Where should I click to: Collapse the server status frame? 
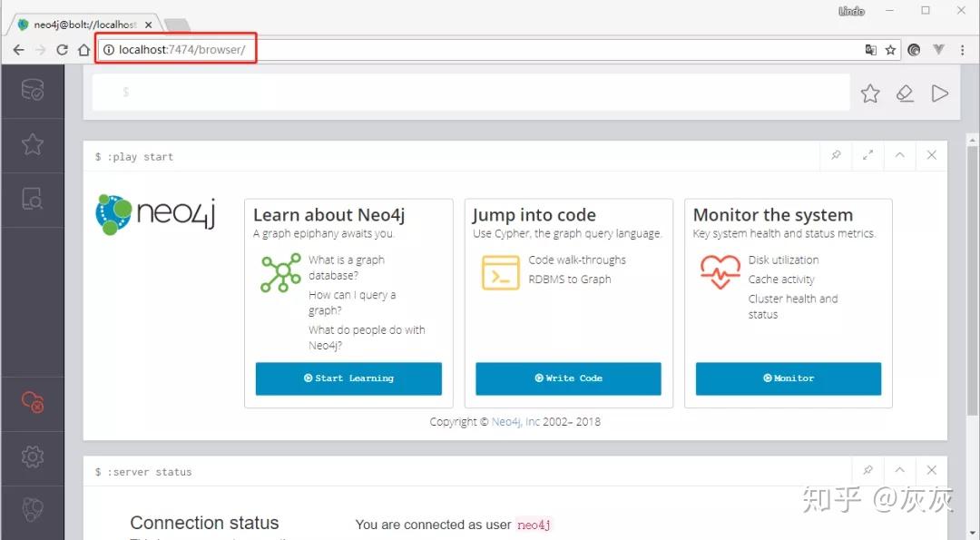click(x=899, y=470)
